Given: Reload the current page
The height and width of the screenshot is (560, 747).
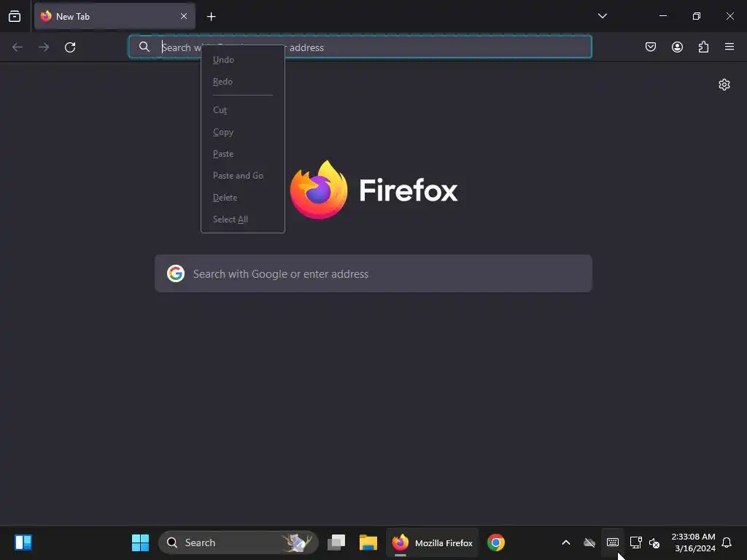Looking at the screenshot, I should tap(70, 47).
